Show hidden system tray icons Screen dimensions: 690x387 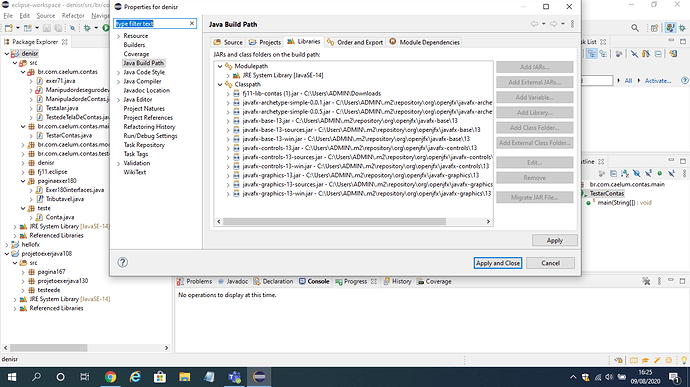coord(573,377)
